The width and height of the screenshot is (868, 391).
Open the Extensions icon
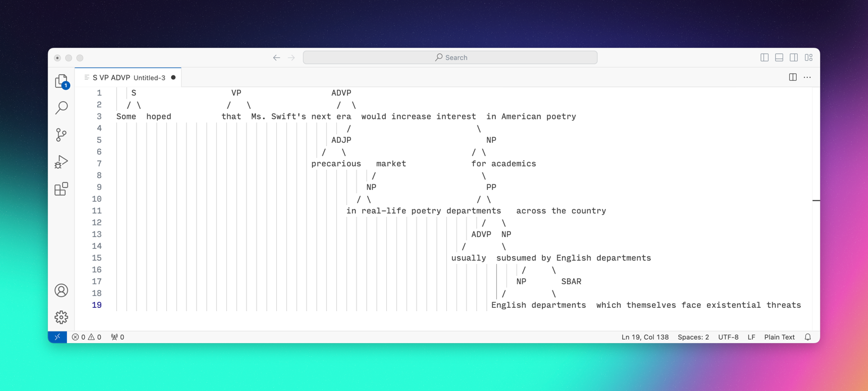point(61,189)
